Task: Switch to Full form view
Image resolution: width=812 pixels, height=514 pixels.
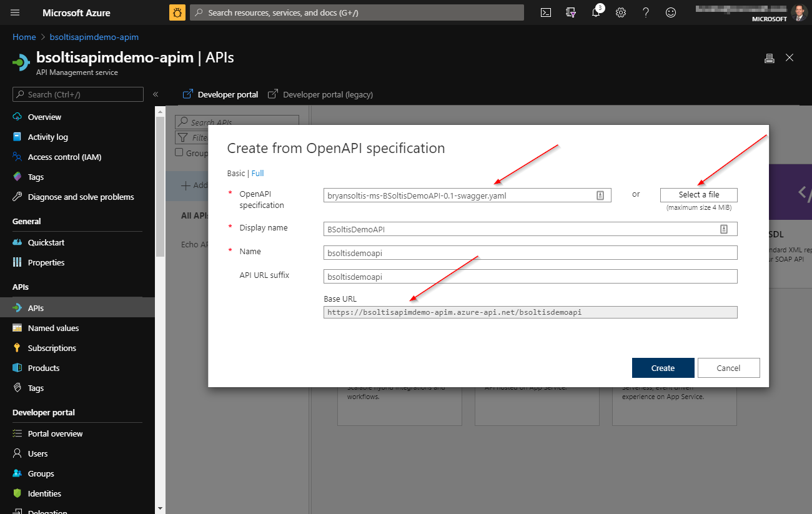Action: (x=257, y=173)
